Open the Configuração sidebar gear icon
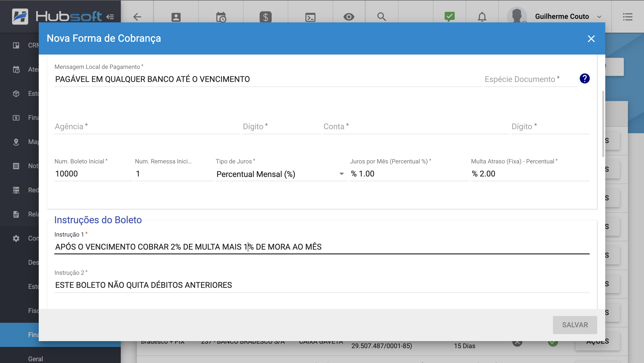The width and height of the screenshot is (644, 363). pos(16,238)
